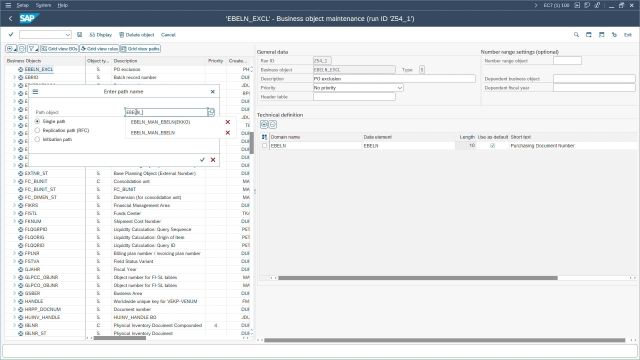
Task: Click the link-like icon in title bar
Action: (x=597, y=5)
